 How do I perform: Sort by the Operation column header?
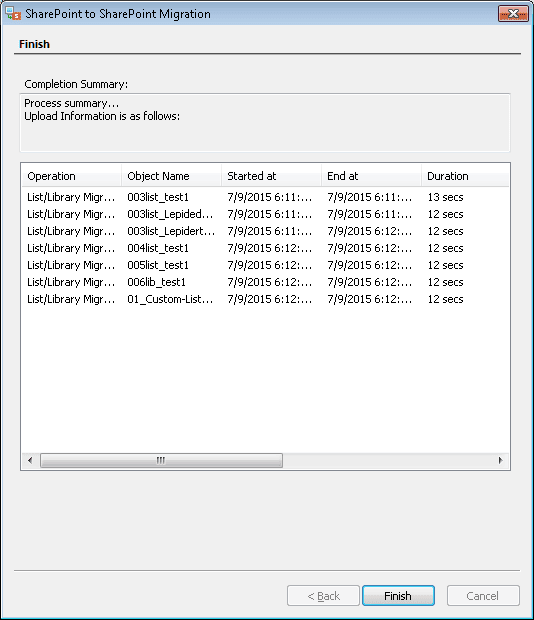[71, 176]
